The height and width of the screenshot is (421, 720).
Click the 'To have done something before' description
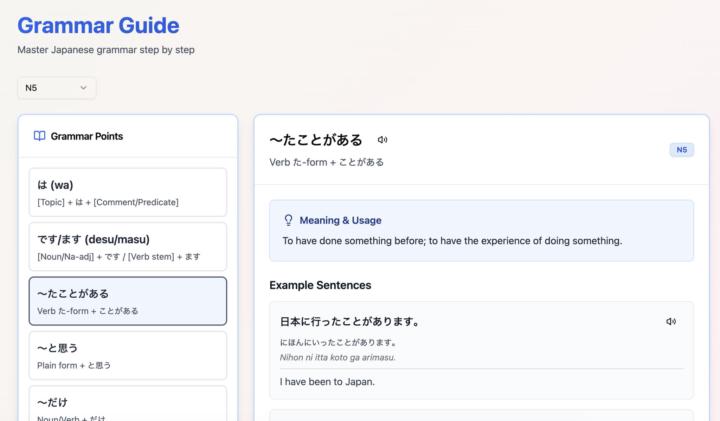[452, 241]
